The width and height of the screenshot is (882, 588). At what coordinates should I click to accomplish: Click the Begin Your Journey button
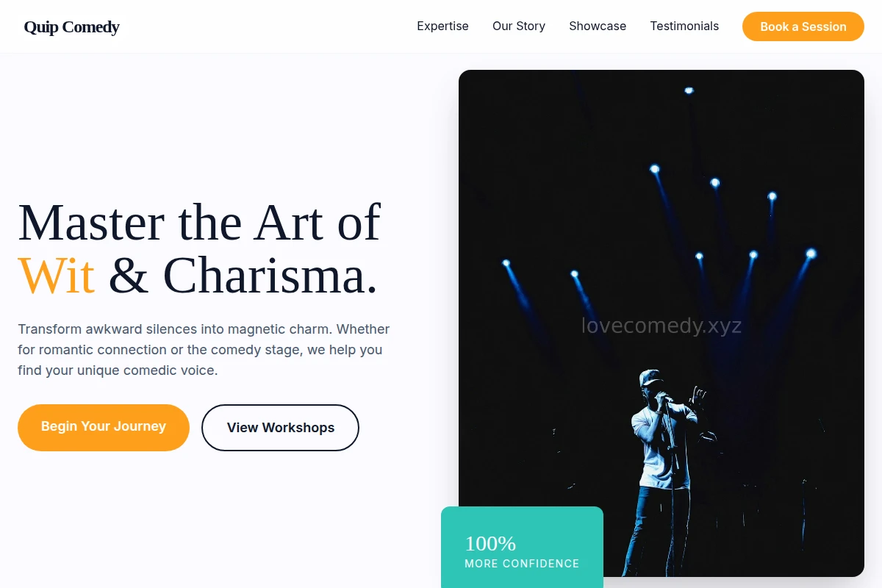click(x=104, y=427)
